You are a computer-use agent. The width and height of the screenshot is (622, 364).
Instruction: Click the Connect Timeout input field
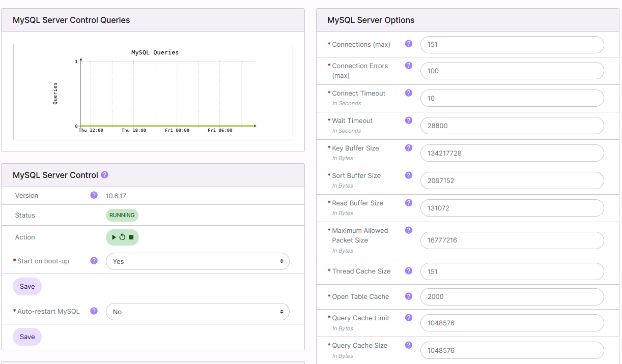[512, 98]
